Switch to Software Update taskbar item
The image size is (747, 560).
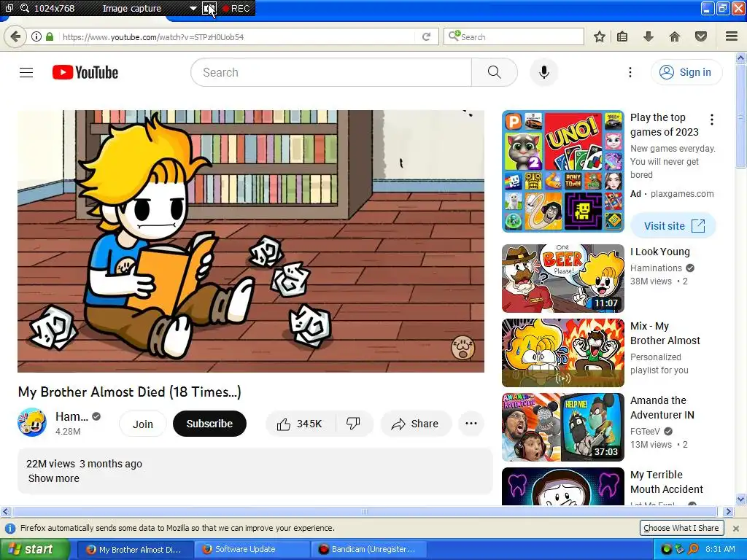[x=252, y=549]
